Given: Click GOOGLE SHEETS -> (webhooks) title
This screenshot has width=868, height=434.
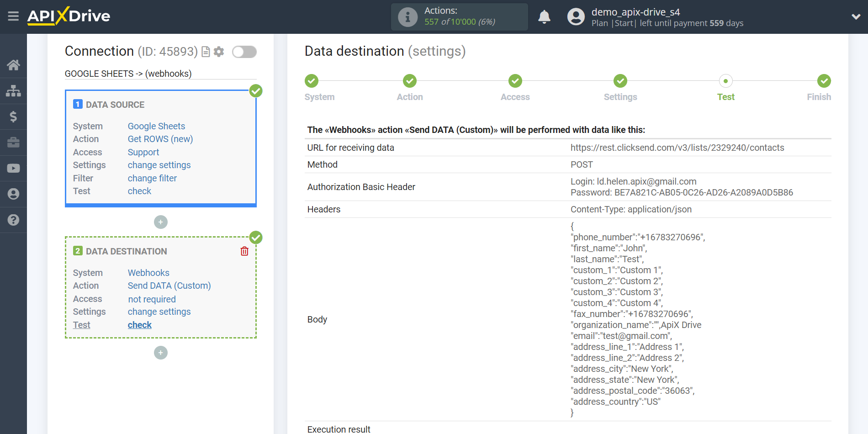Looking at the screenshot, I should click(128, 74).
